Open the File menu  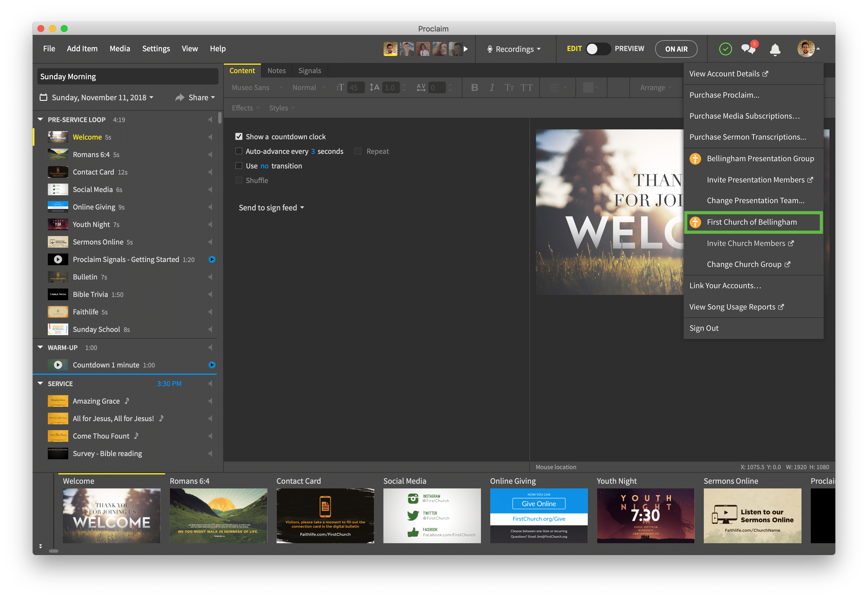pos(49,49)
